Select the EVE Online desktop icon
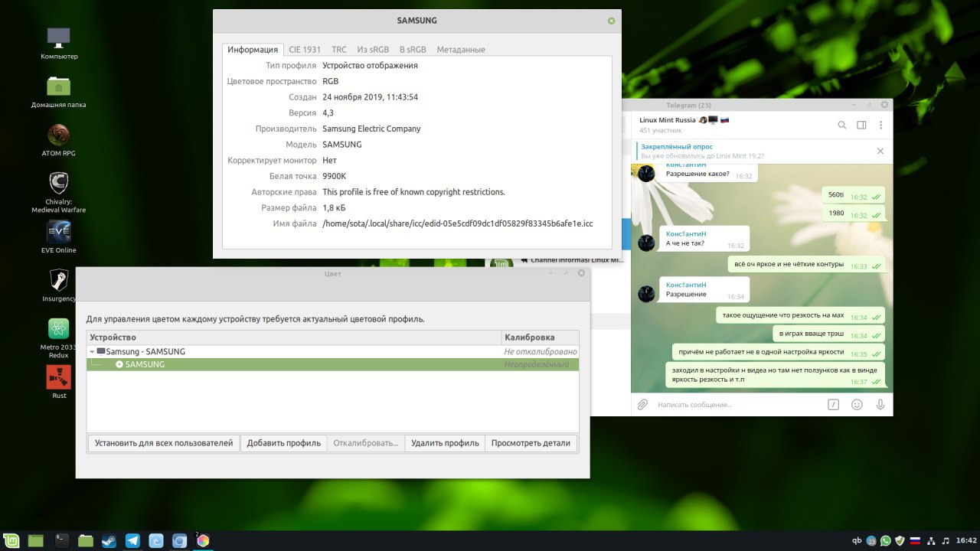Screen dimensions: 980x551 click(59, 236)
